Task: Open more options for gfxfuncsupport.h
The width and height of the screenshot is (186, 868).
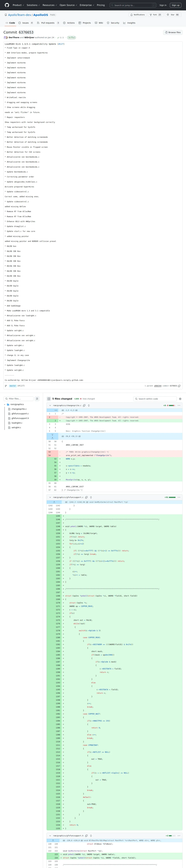Action: [179, 836]
